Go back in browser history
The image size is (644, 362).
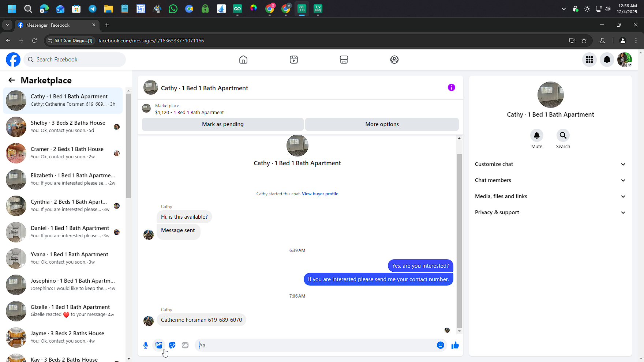point(8,41)
